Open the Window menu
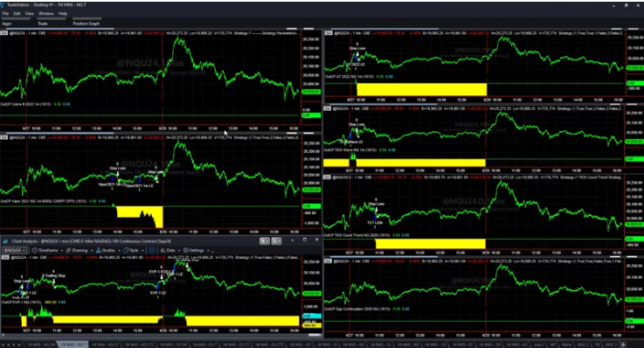Viewport: 644px width, 348px height. point(46,14)
